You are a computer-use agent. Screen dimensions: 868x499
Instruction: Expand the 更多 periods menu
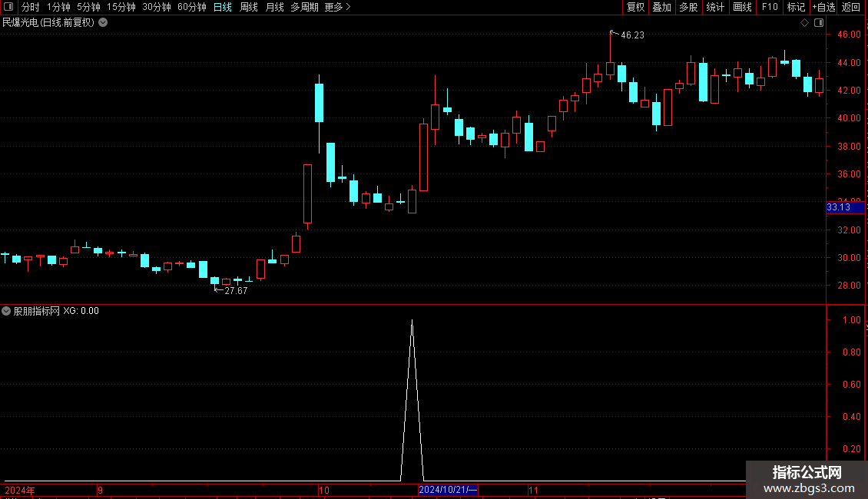click(338, 7)
